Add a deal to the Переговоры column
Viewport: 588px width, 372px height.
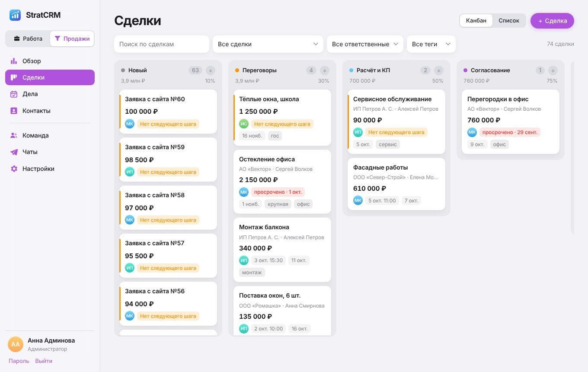tap(324, 71)
